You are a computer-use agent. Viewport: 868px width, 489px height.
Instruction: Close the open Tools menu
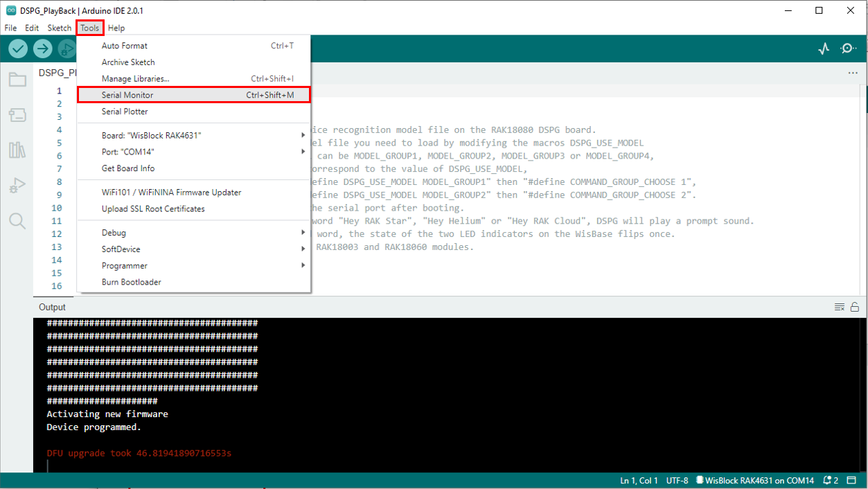click(x=90, y=28)
